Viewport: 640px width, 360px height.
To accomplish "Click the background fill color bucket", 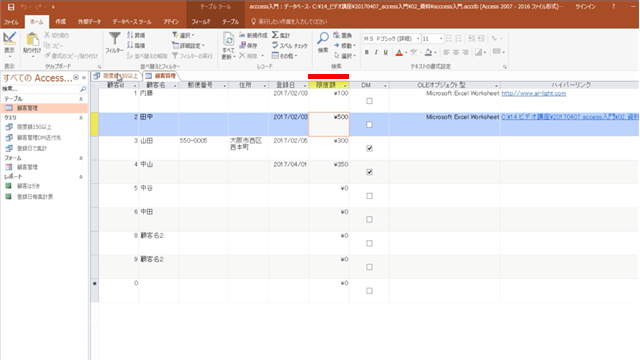I will pos(428,52).
